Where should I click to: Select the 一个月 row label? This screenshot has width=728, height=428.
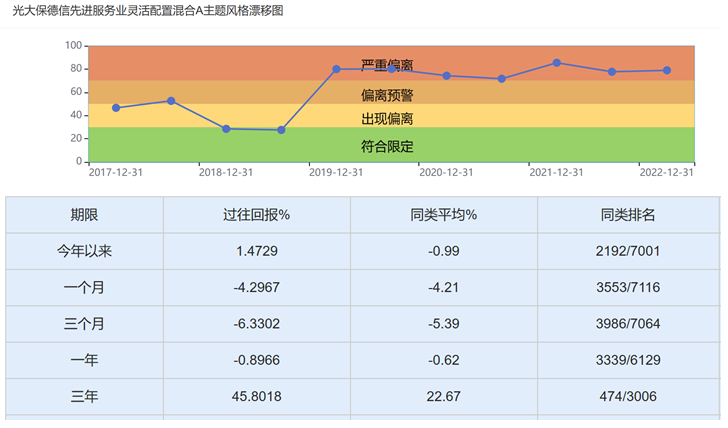point(84,288)
